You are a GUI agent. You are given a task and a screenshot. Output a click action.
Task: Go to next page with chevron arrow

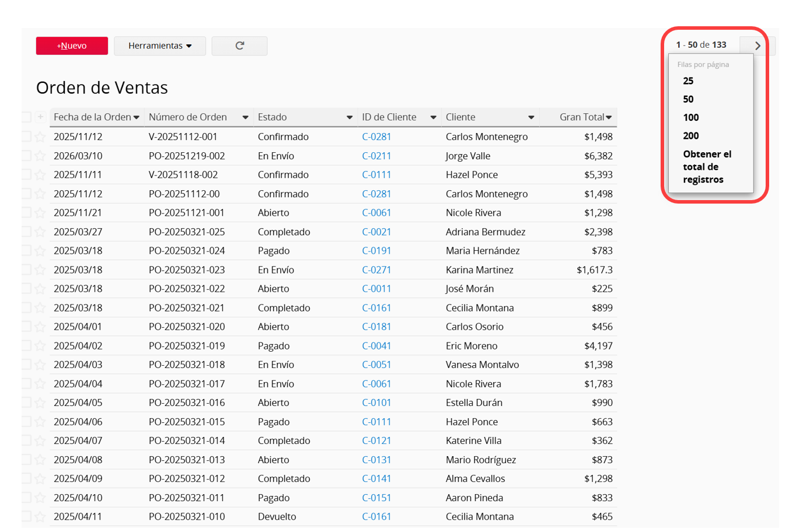point(757,45)
